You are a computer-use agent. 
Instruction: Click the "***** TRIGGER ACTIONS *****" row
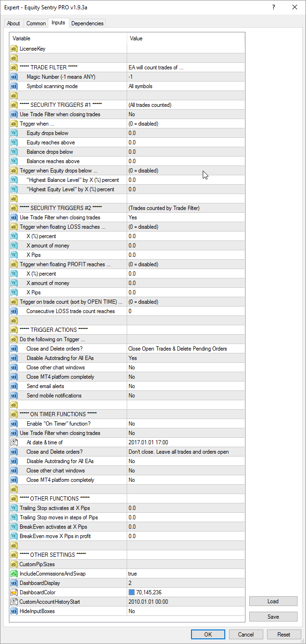point(127,330)
